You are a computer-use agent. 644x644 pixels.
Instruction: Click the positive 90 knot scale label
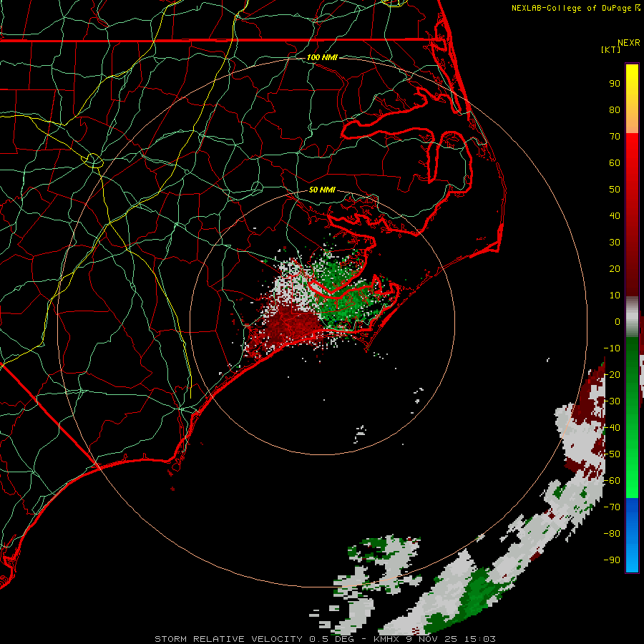[615, 84]
